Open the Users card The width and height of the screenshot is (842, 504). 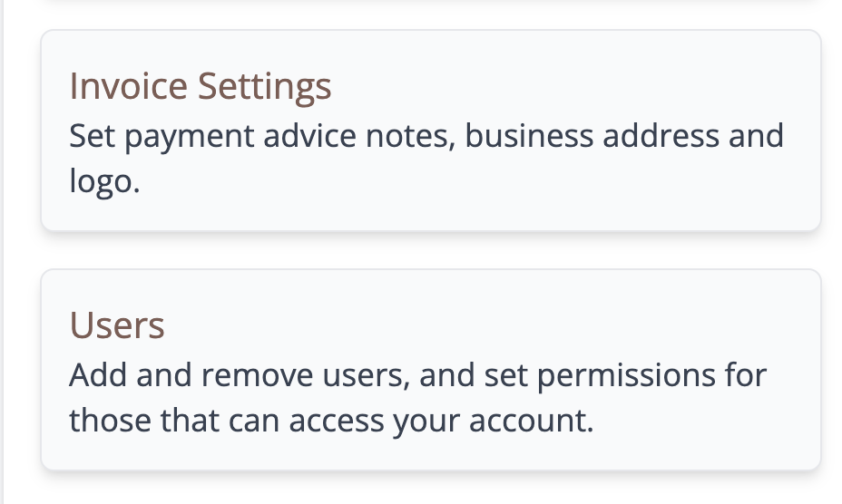pos(431,370)
